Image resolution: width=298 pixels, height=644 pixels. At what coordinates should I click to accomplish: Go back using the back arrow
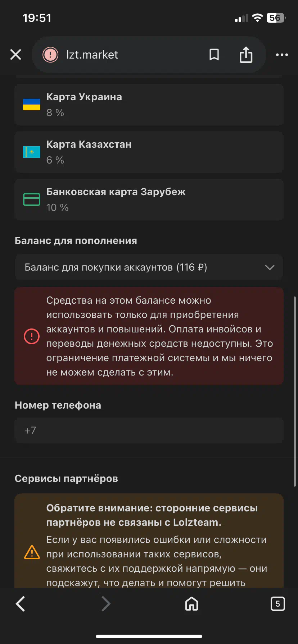pos(21,604)
